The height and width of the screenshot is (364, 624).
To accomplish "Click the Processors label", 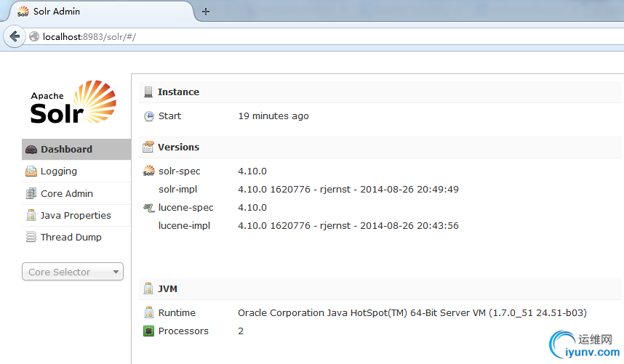I will (x=183, y=331).
